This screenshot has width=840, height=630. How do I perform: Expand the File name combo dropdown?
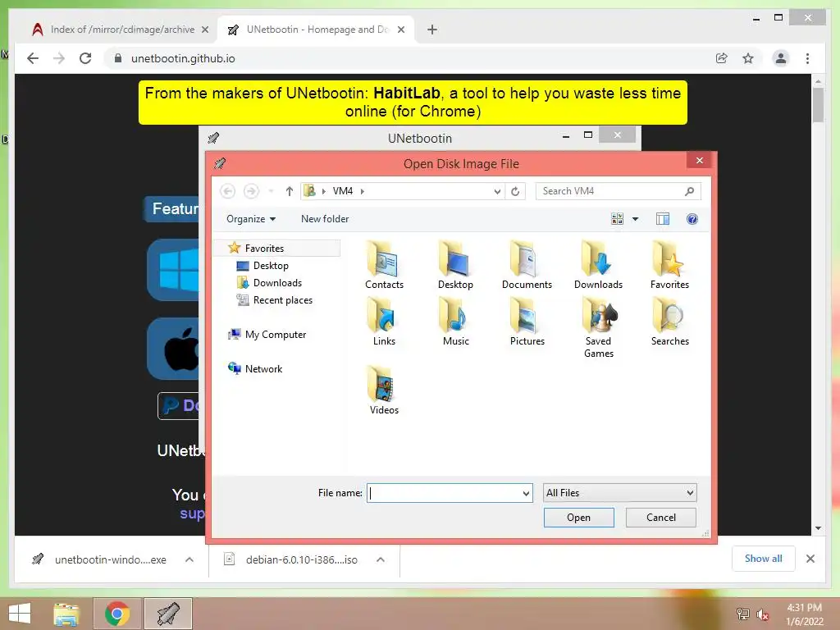click(x=526, y=493)
